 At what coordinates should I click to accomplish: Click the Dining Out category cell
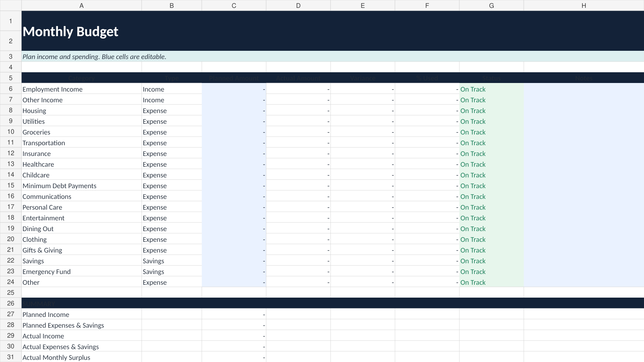[x=82, y=228]
